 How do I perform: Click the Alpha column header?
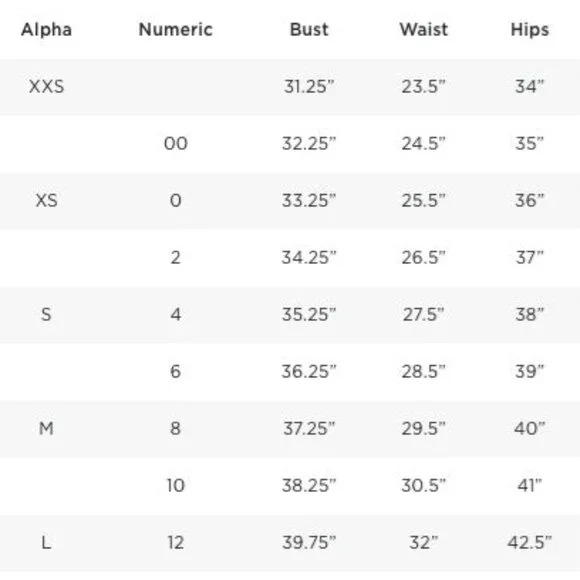[46, 30]
